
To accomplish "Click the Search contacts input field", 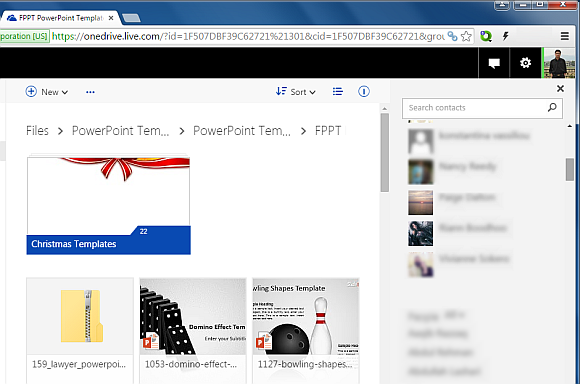I will (482, 108).
